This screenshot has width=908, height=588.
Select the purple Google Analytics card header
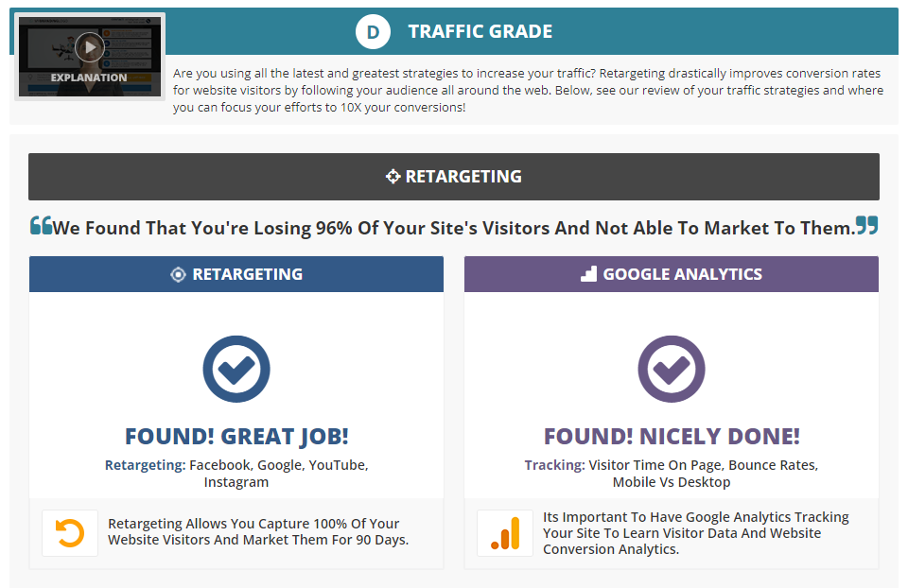(672, 274)
